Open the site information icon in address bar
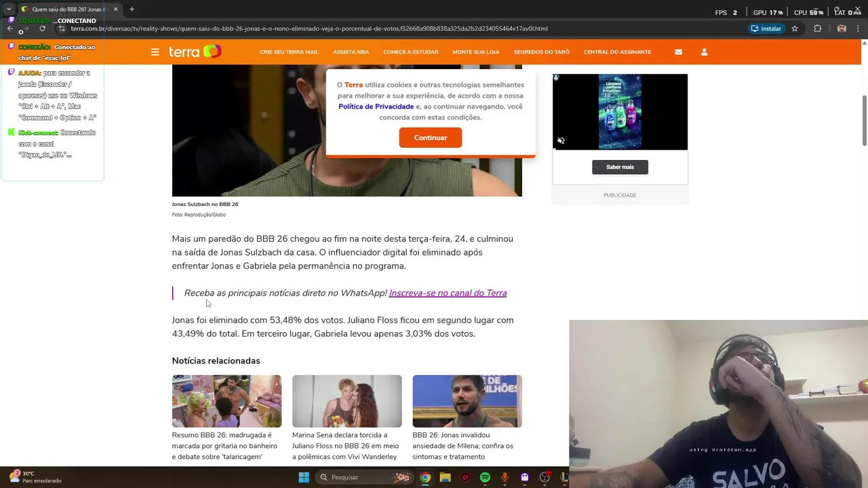 [x=62, y=28]
